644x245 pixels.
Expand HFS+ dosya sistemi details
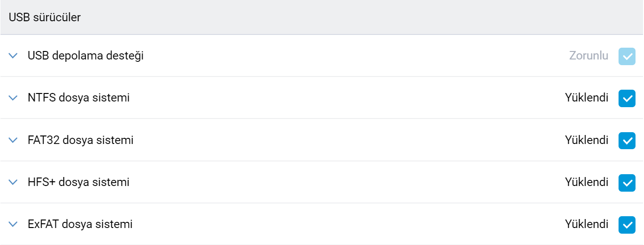click(x=13, y=182)
